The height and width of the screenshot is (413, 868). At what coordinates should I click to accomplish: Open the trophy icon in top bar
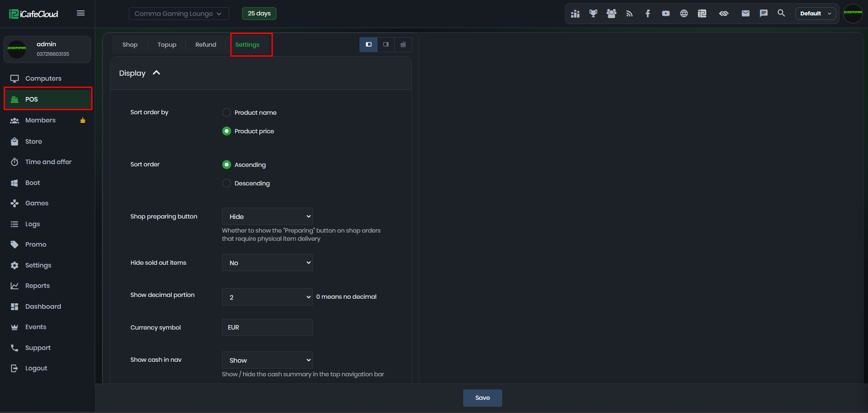click(593, 14)
